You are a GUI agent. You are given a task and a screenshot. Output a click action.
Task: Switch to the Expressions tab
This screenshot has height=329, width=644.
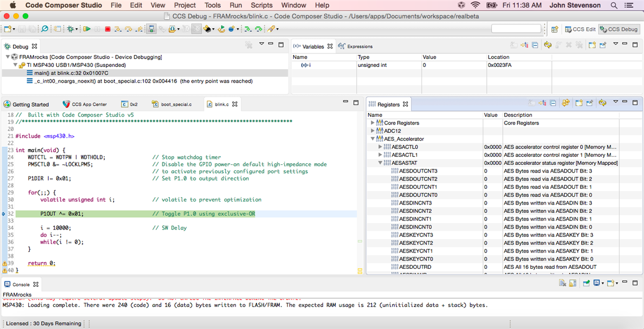click(356, 47)
